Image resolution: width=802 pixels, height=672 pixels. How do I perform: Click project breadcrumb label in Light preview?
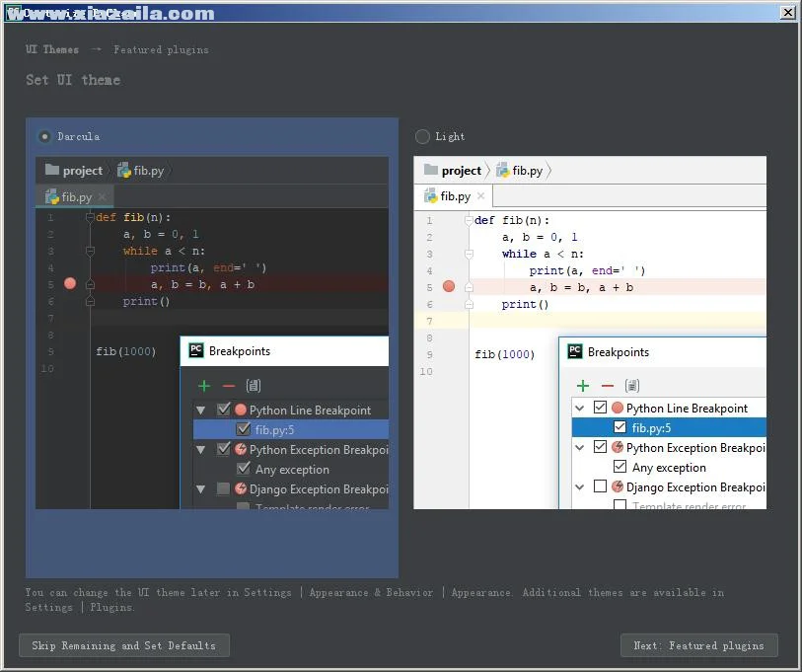coord(462,171)
